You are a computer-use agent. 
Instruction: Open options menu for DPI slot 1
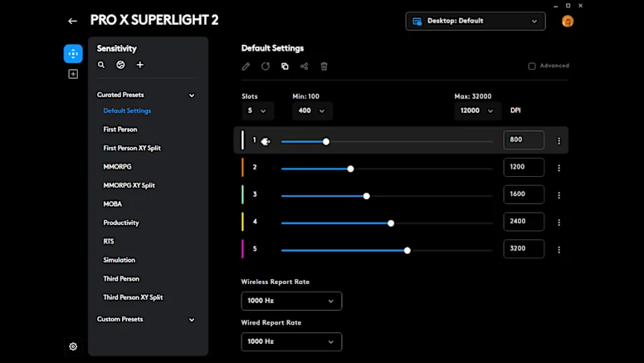point(559,141)
